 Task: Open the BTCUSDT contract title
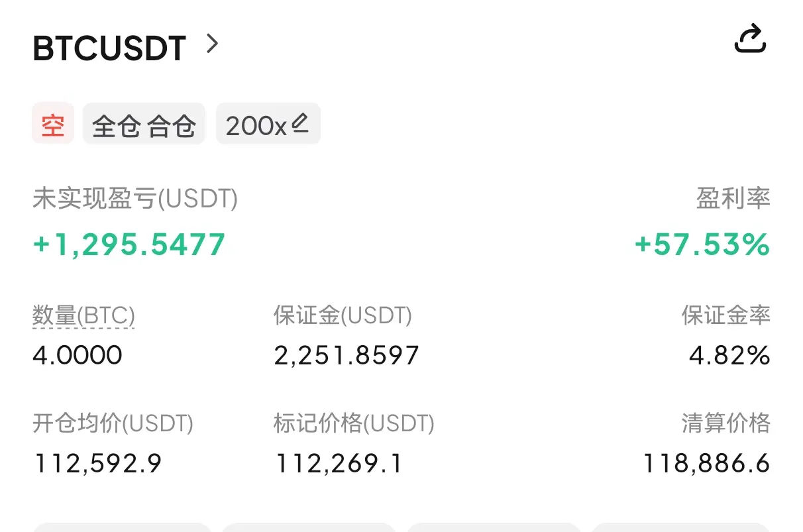pyautogui.click(x=109, y=48)
